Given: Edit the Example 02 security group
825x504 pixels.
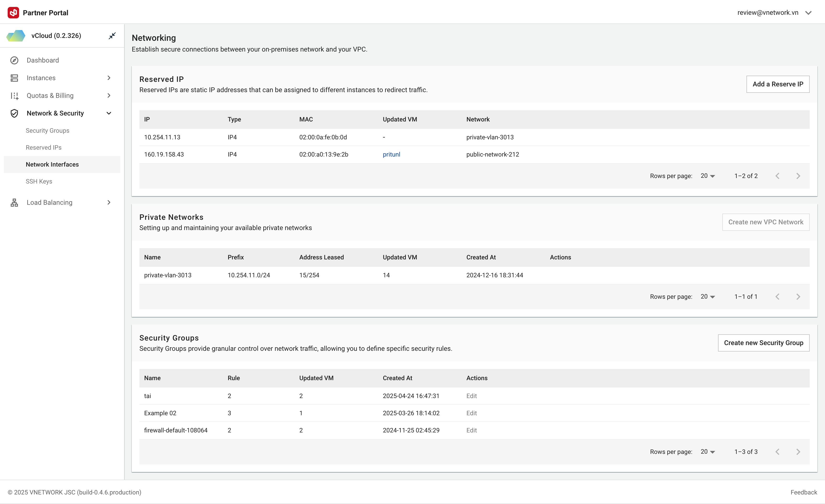Looking at the screenshot, I should [471, 413].
